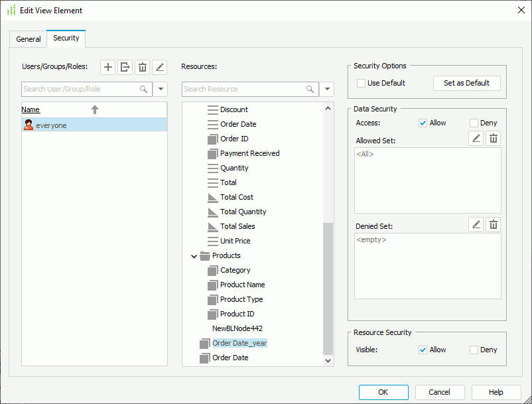Clear the Allowed Set with trash icon
This screenshot has width=532, height=404.
(x=493, y=138)
